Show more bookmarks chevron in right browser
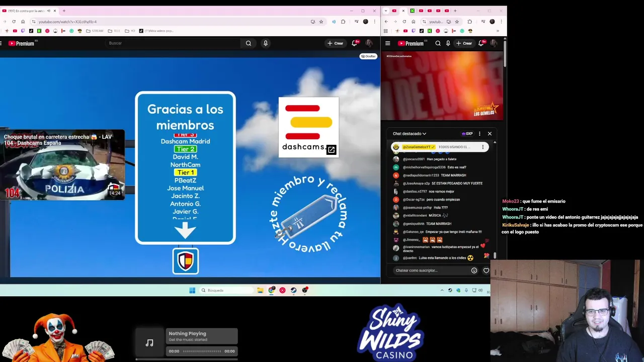 click(498, 31)
